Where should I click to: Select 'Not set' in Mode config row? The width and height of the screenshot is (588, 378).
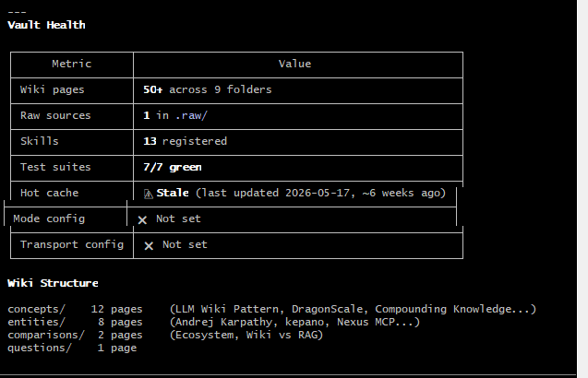tap(178, 219)
